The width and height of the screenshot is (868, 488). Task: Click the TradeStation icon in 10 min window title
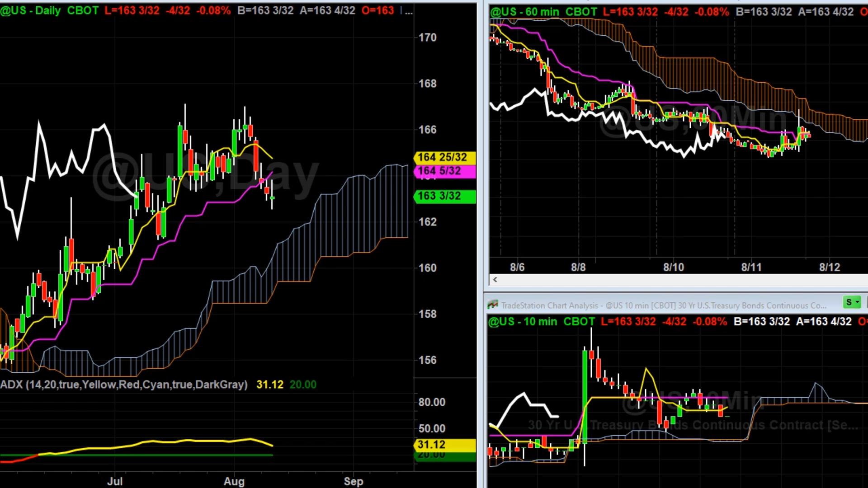(x=492, y=305)
